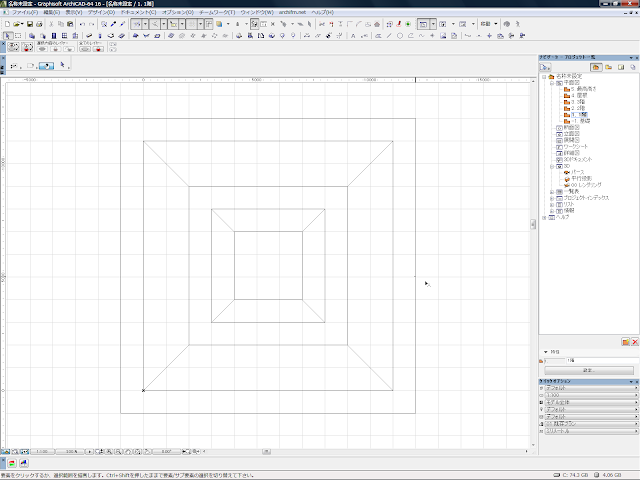Select the 1. 1階 story in Navigator
The height and width of the screenshot is (480, 640).
coord(579,115)
